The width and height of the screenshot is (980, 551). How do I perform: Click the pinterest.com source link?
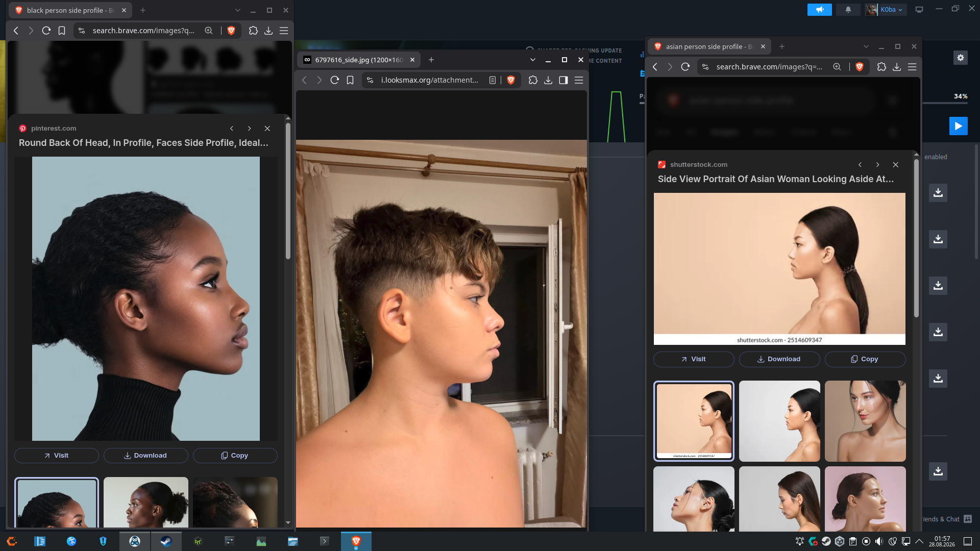tap(54, 129)
